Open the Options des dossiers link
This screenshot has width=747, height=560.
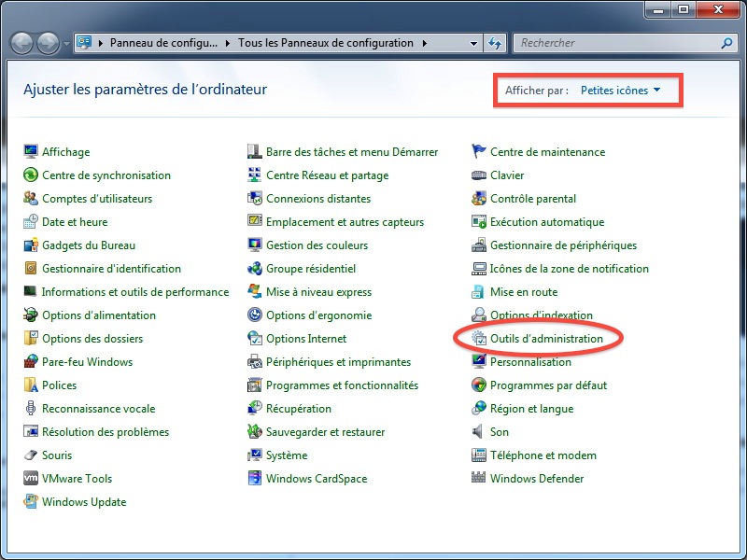[92, 338]
